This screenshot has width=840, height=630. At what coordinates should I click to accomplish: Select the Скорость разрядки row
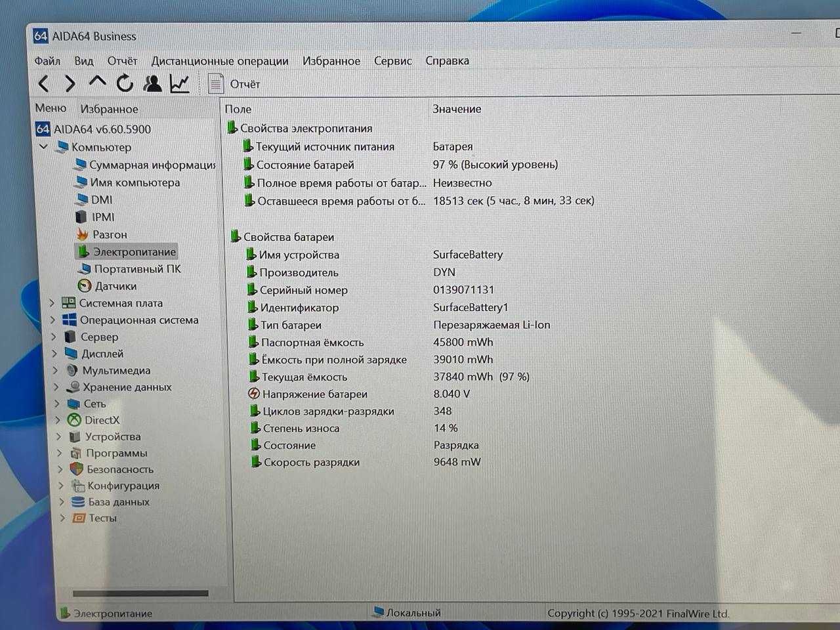[366, 462]
